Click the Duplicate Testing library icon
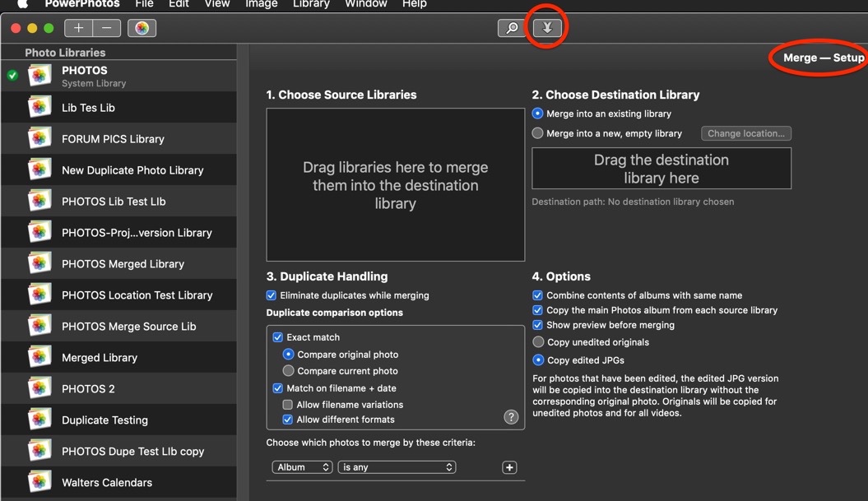868x501 pixels. coord(39,420)
